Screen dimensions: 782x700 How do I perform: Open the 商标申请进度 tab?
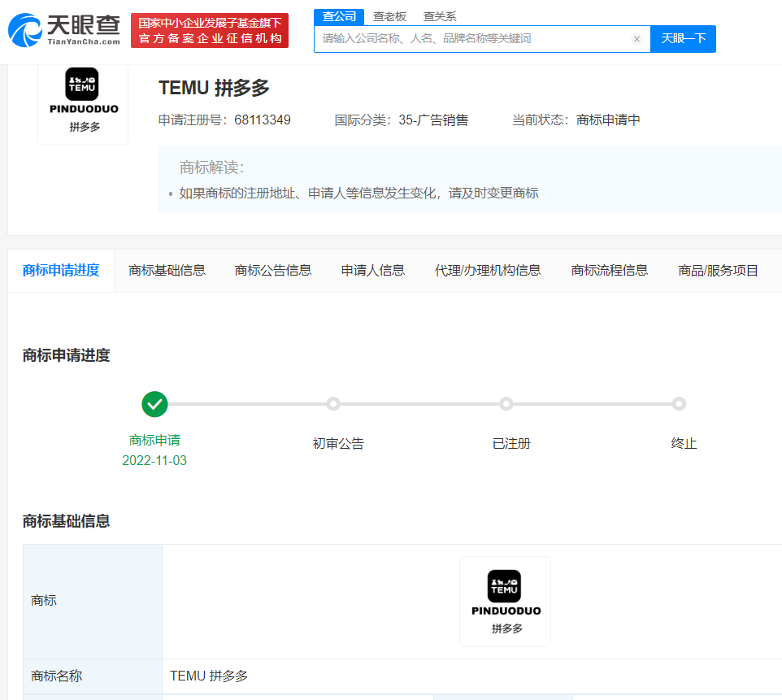click(x=61, y=271)
